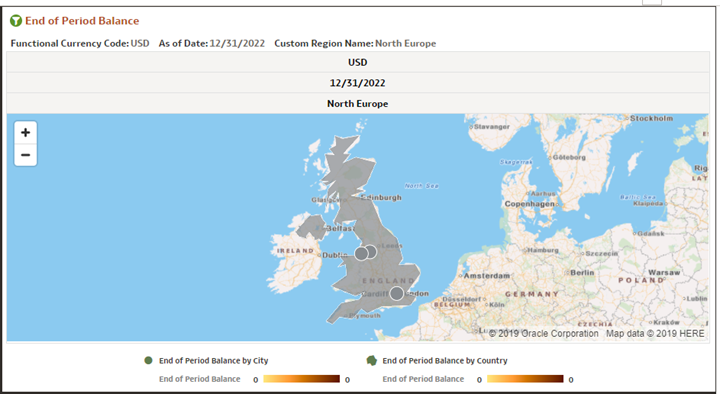Click the IRELAND country label on the map
Image resolution: width=720 pixels, height=394 pixels.
pos(295,251)
